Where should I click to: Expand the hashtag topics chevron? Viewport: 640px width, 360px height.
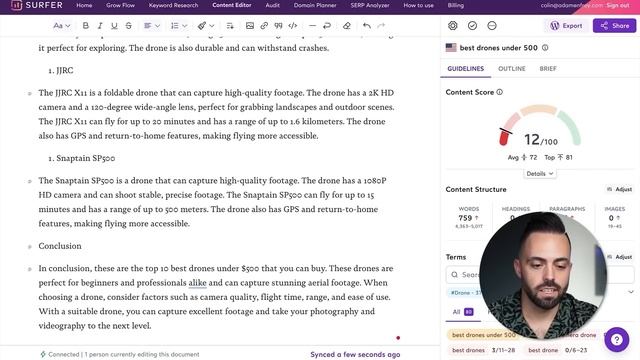[x=631, y=292]
